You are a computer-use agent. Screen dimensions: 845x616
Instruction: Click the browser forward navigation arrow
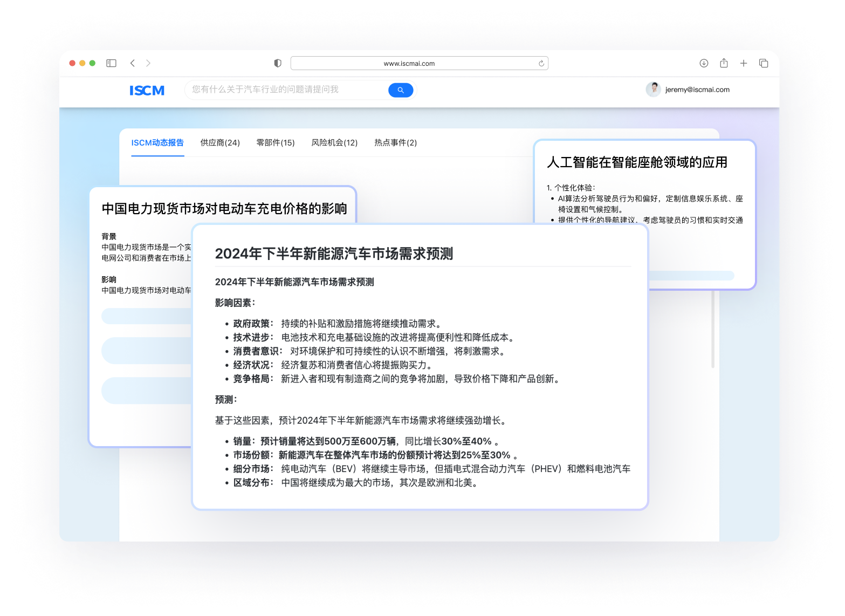(148, 63)
